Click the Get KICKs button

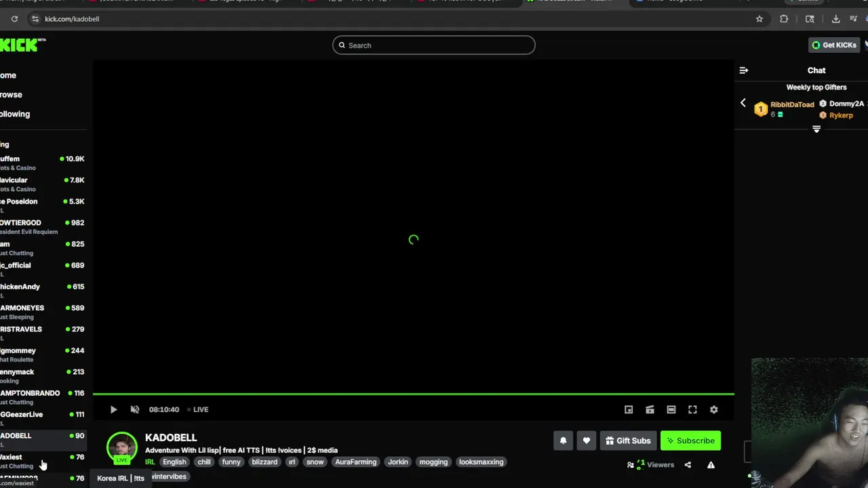834,45
